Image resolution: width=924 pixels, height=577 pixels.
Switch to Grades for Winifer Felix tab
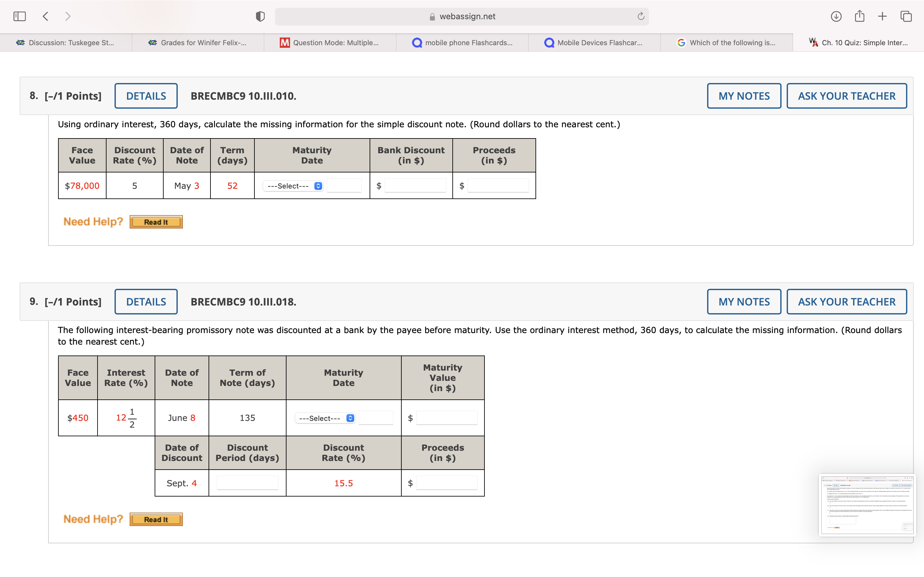click(x=198, y=43)
